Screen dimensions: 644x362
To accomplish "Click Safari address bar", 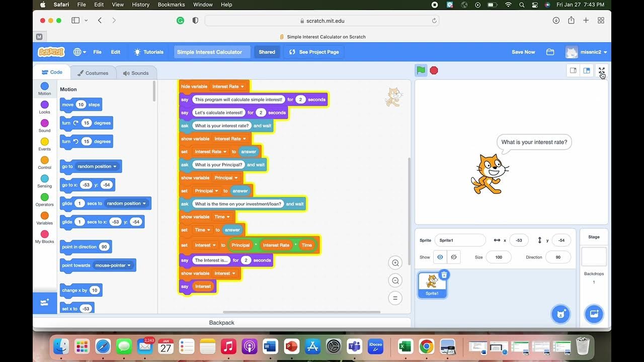I will click(322, 21).
